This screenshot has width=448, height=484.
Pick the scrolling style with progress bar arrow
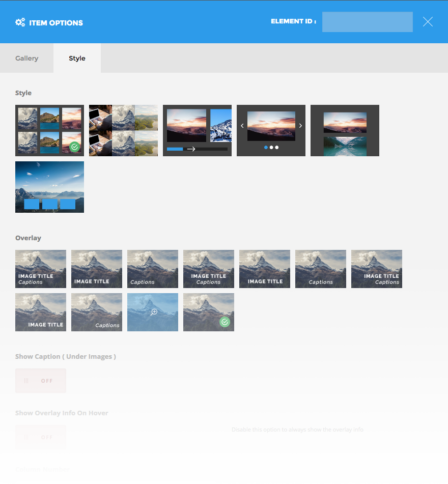(197, 130)
